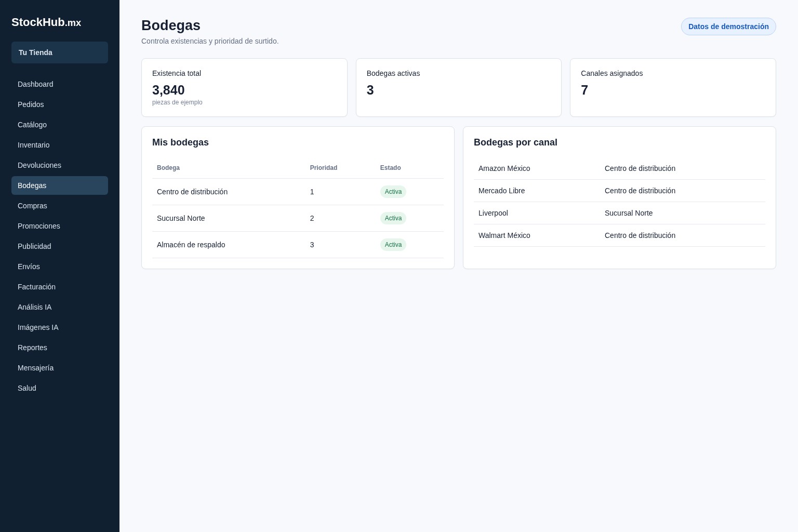Click priority 3 for Almacén de respaldo
The width and height of the screenshot is (798, 532).
312,245
